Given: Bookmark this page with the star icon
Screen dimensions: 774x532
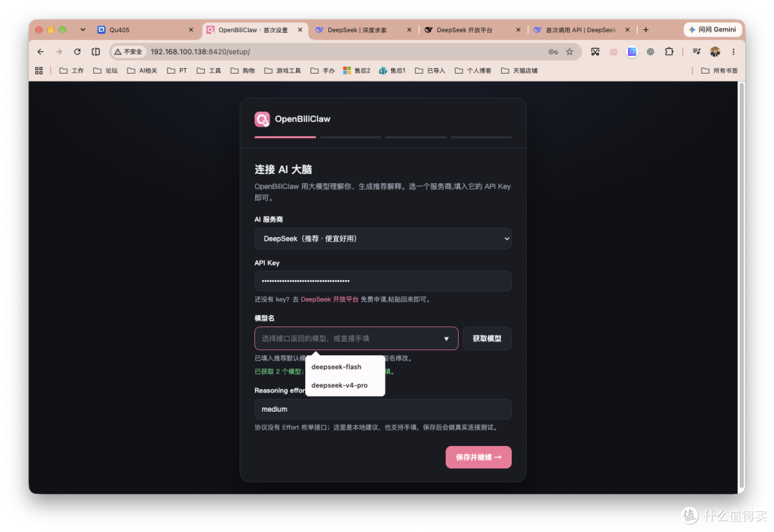Looking at the screenshot, I should click(x=570, y=52).
